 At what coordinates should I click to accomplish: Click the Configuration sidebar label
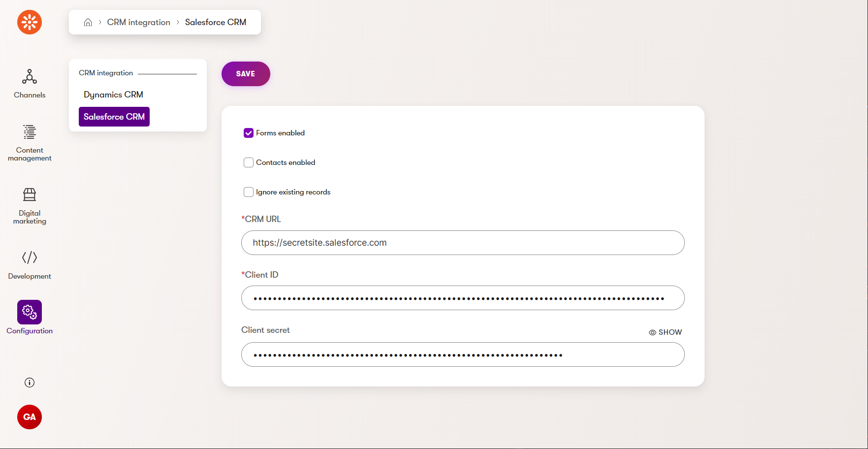[x=30, y=331]
